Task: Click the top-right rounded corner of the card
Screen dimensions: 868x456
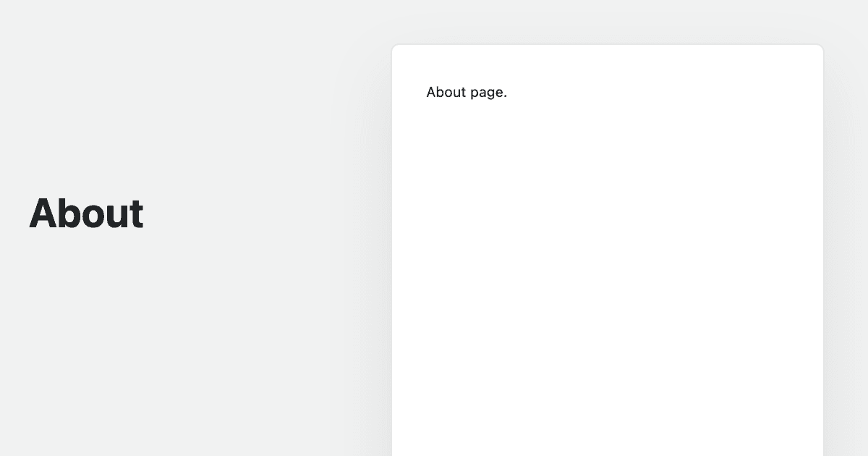Action: click(820, 48)
